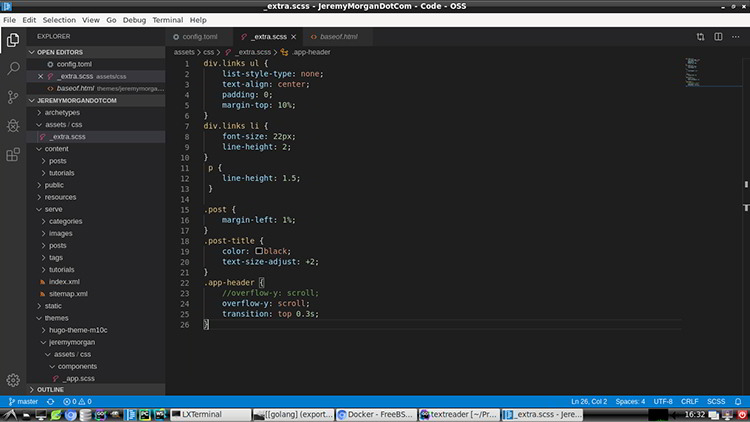This screenshot has width=750, height=422.
Task: Click the black color swatch on line 19
Action: pyautogui.click(x=259, y=251)
